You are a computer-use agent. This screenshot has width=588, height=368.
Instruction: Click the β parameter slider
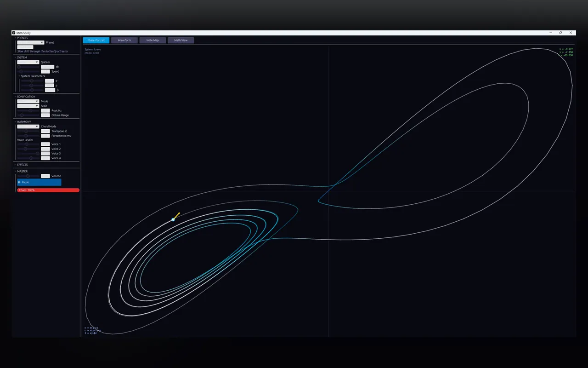click(32, 90)
